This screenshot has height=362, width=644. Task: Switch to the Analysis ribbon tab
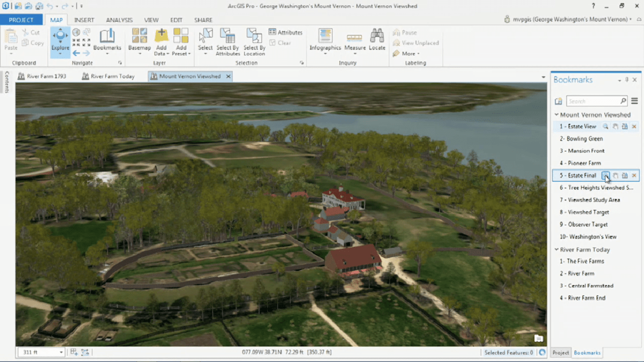[x=119, y=20]
